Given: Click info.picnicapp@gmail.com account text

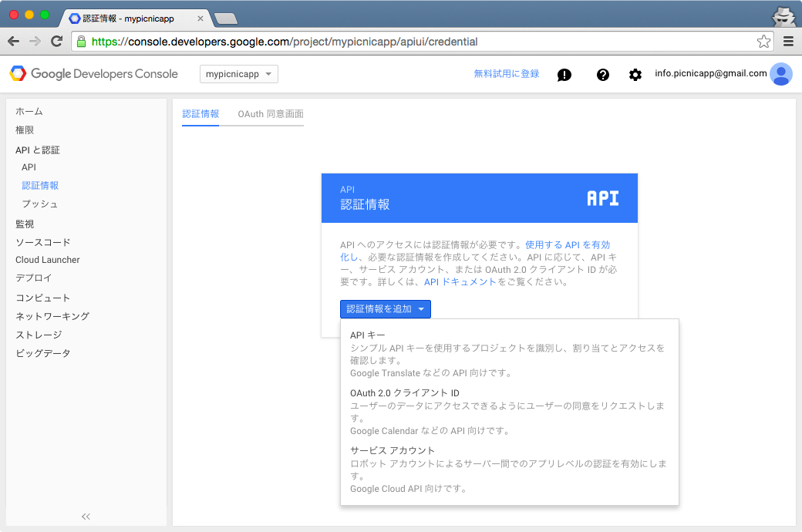Looking at the screenshot, I should click(x=710, y=73).
